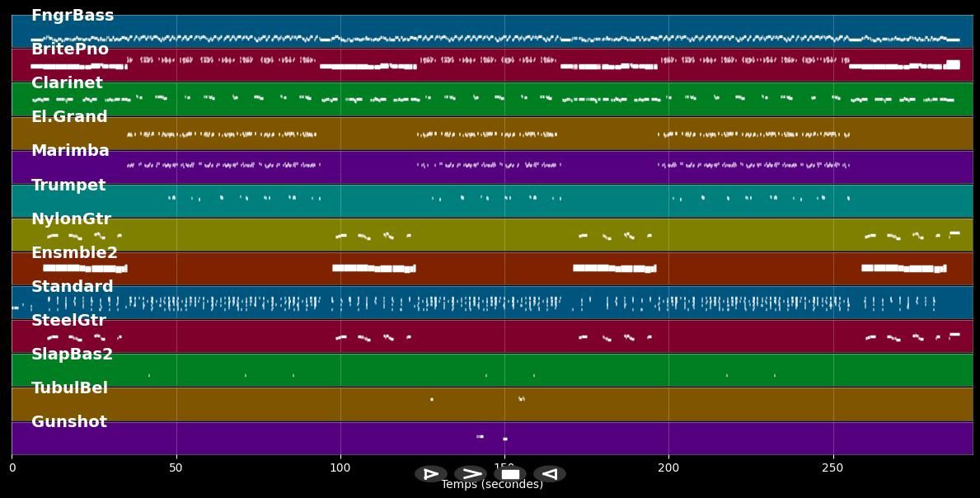
Task: Click the fast-forward arrow control
Action: (x=471, y=473)
